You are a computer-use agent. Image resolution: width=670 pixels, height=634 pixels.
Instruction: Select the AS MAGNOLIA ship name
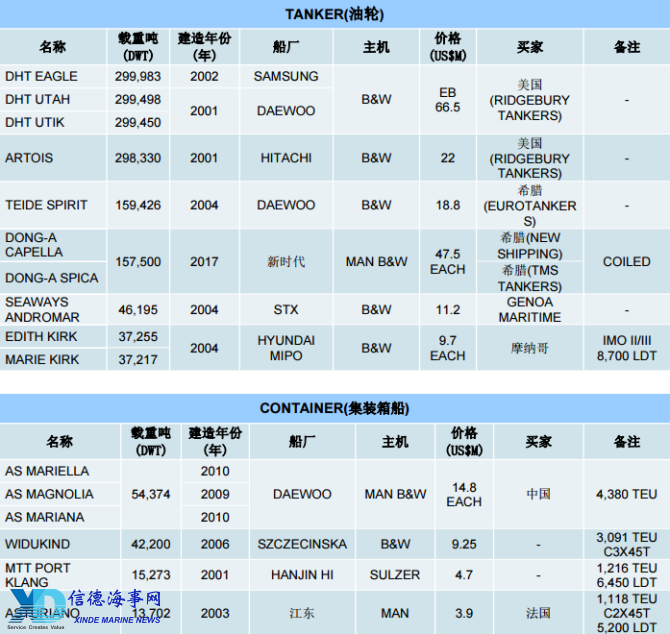point(49,494)
